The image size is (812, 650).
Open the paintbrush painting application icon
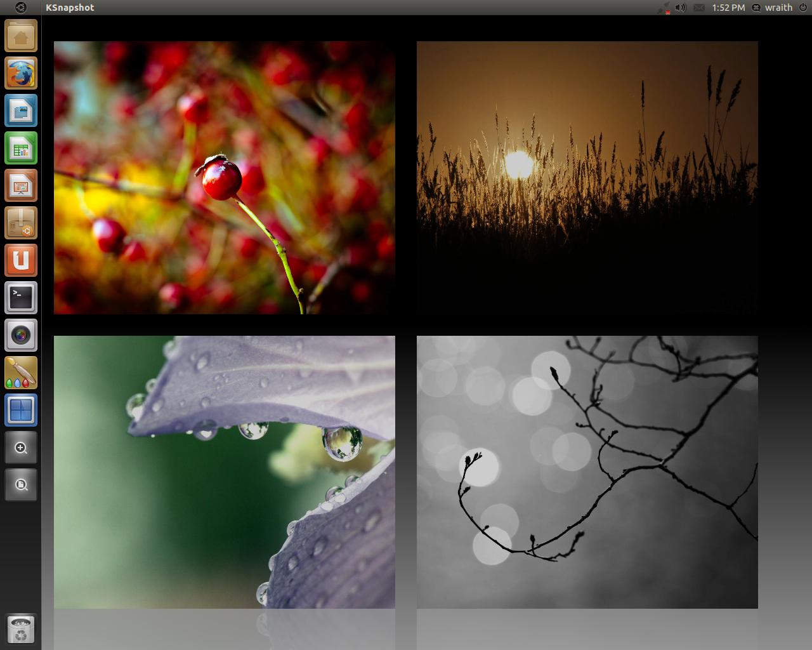[x=21, y=373]
